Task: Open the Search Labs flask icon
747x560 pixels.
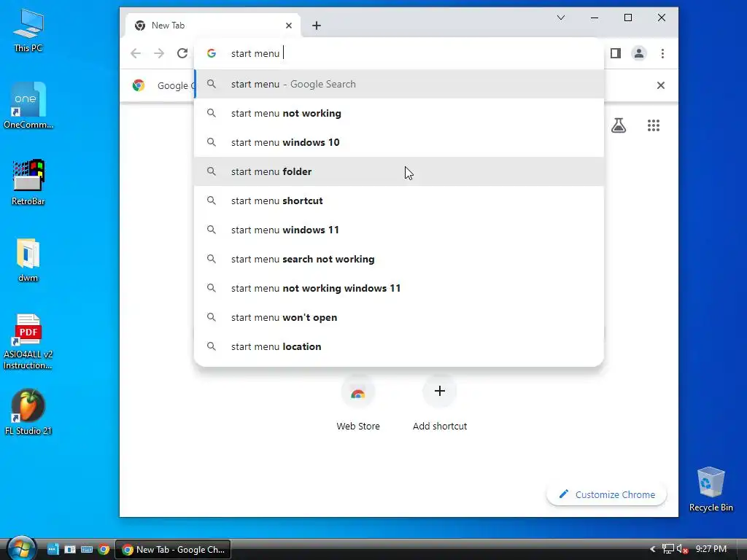Action: point(619,125)
